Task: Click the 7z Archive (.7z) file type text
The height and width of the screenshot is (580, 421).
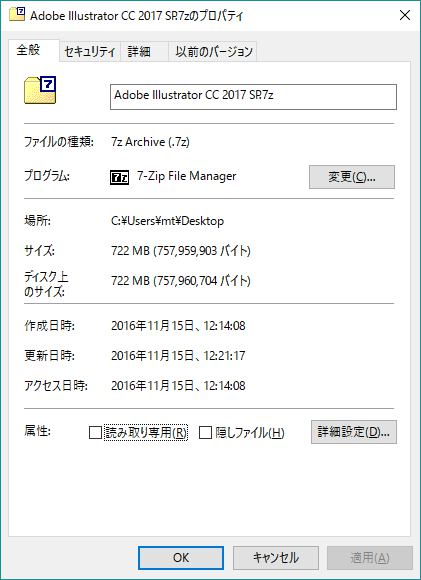Action: (x=151, y=142)
